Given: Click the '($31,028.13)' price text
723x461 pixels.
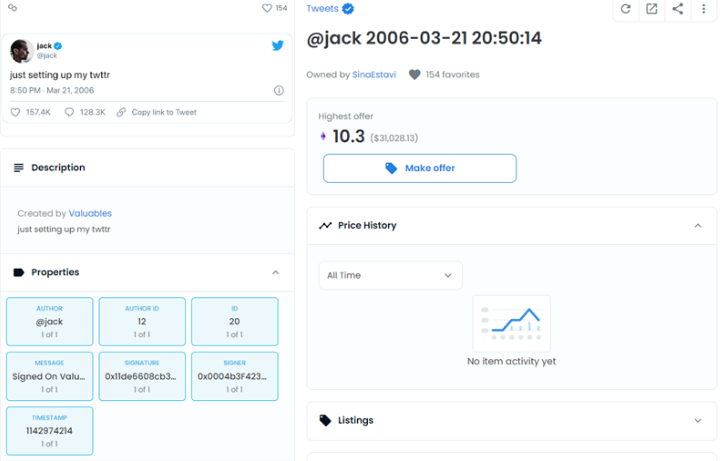Looking at the screenshot, I should pyautogui.click(x=394, y=138).
